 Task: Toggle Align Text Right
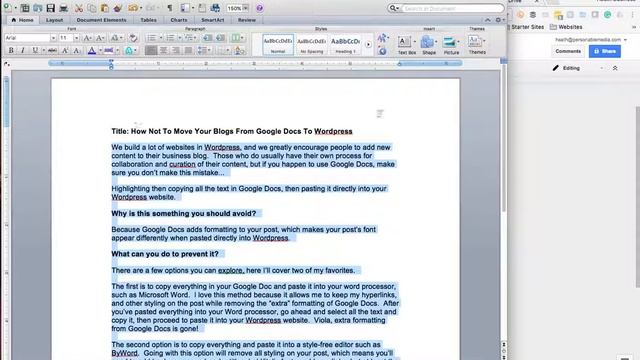click(x=176, y=51)
